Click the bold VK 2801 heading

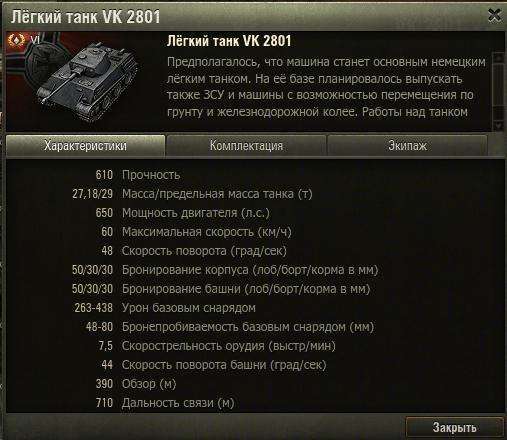(x=229, y=41)
